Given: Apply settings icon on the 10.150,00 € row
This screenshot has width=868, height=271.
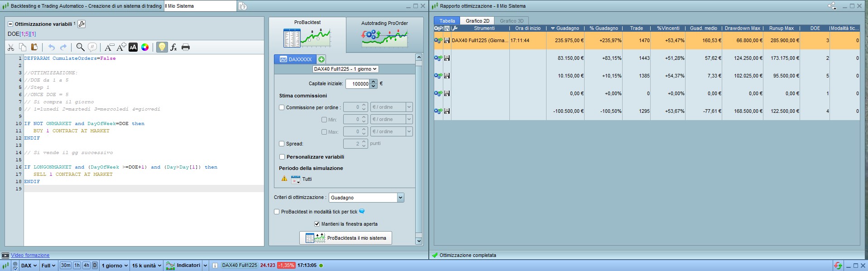Looking at the screenshot, I should click(438, 76).
